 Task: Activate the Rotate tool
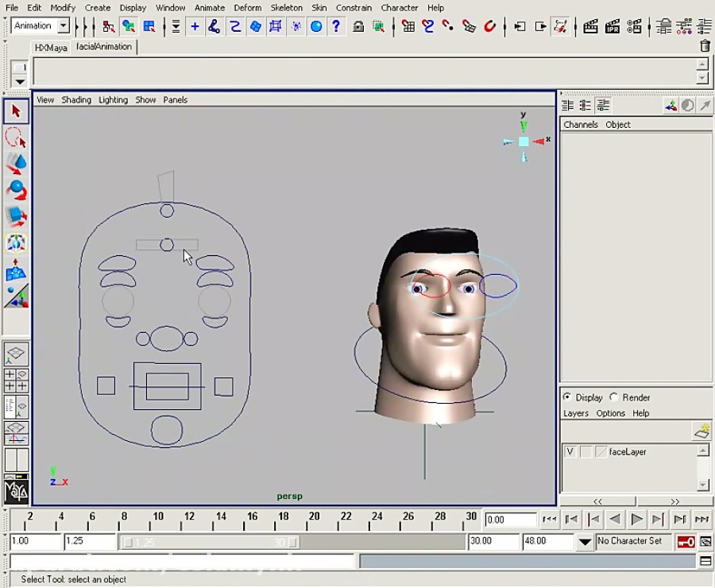pos(17,189)
